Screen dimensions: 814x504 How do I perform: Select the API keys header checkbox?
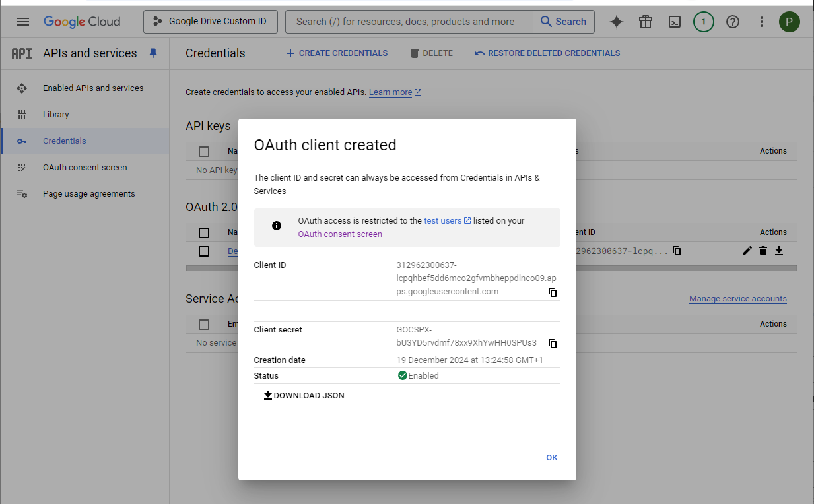click(x=204, y=151)
